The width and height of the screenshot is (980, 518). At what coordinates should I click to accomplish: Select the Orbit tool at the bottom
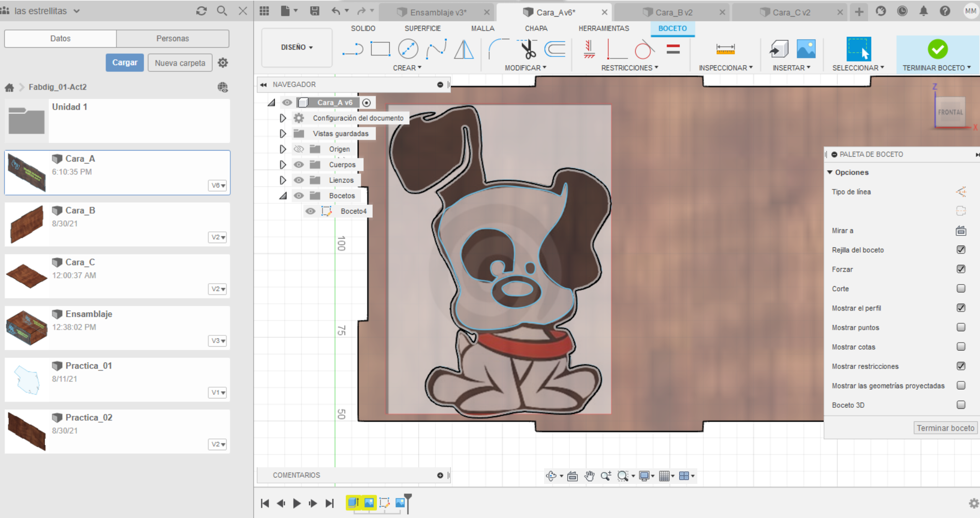tap(552, 476)
